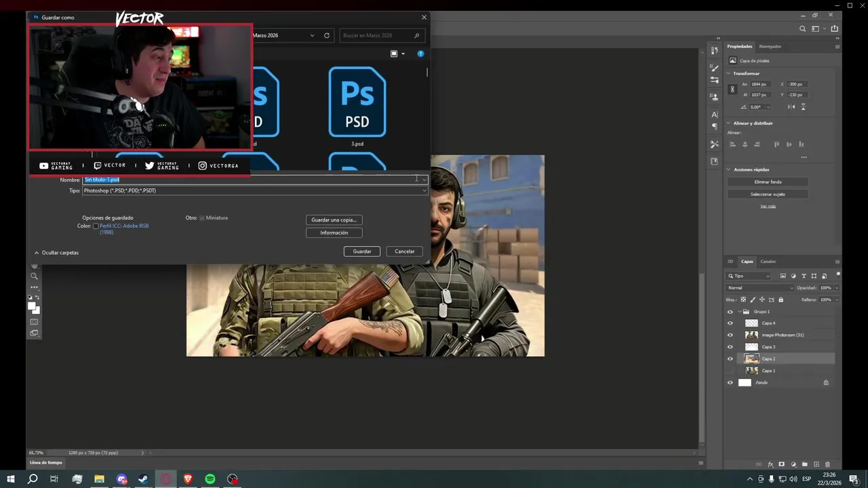Open the view options dropdown in save dialog
This screenshot has width=868, height=488.
point(403,54)
